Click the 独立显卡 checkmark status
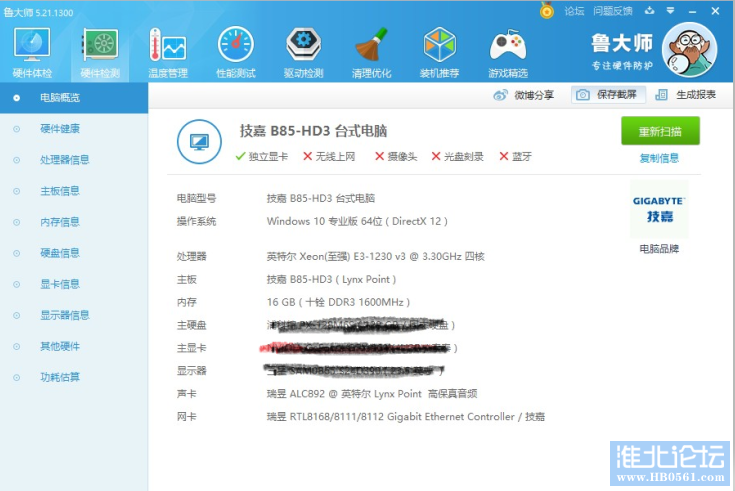The width and height of the screenshot is (735, 491). (x=262, y=156)
